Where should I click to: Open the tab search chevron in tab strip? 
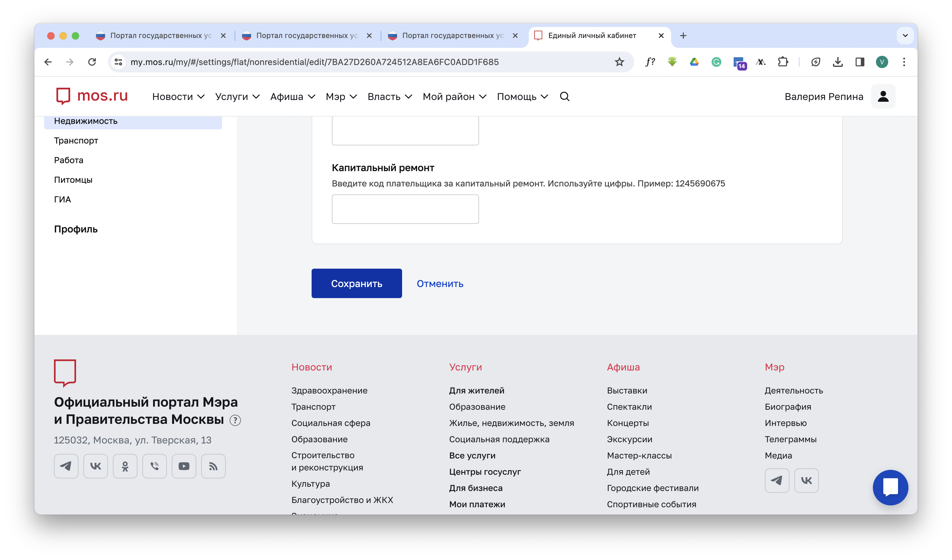[905, 36]
